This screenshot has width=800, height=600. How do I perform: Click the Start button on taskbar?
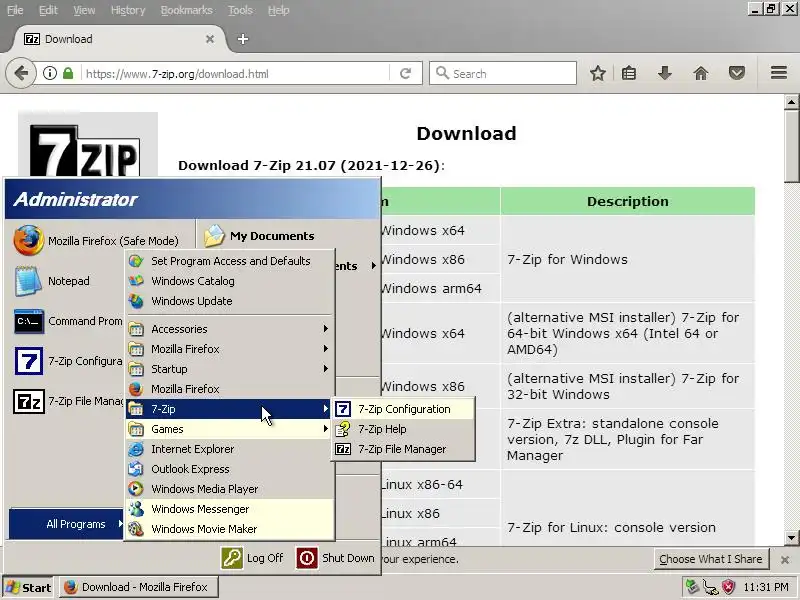(x=28, y=587)
